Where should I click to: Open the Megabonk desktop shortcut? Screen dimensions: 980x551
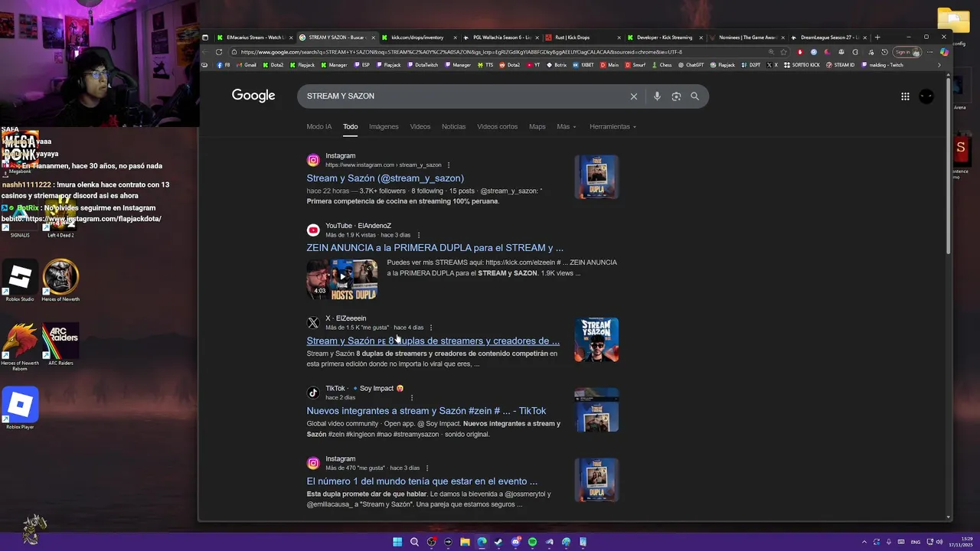tap(20, 152)
